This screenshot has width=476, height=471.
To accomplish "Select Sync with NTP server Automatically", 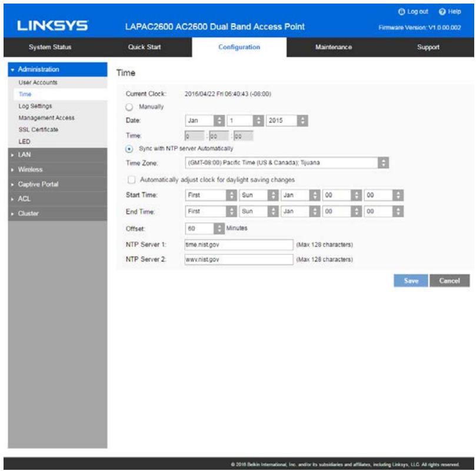I will [x=129, y=149].
